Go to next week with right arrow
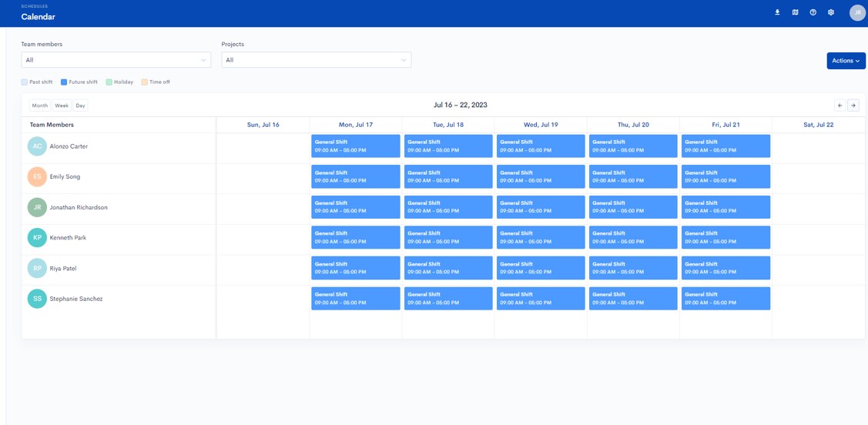Viewport: 868px width, 425px height. (x=853, y=105)
